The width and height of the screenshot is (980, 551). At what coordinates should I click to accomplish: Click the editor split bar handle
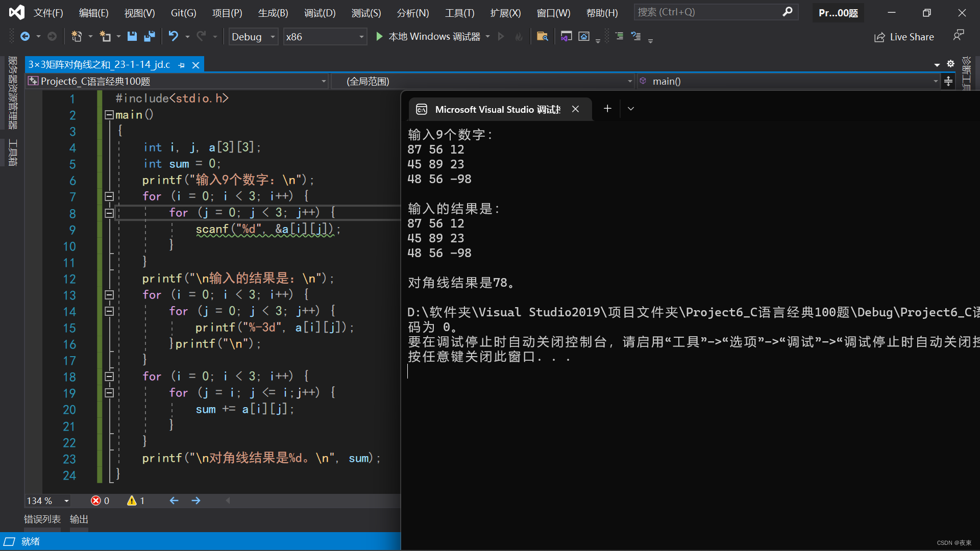point(948,81)
